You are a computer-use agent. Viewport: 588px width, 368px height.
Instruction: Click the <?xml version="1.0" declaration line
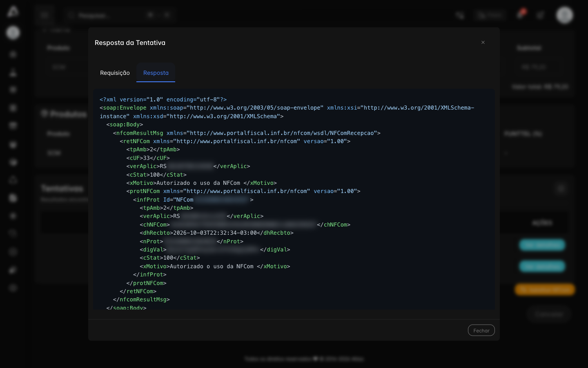click(163, 99)
